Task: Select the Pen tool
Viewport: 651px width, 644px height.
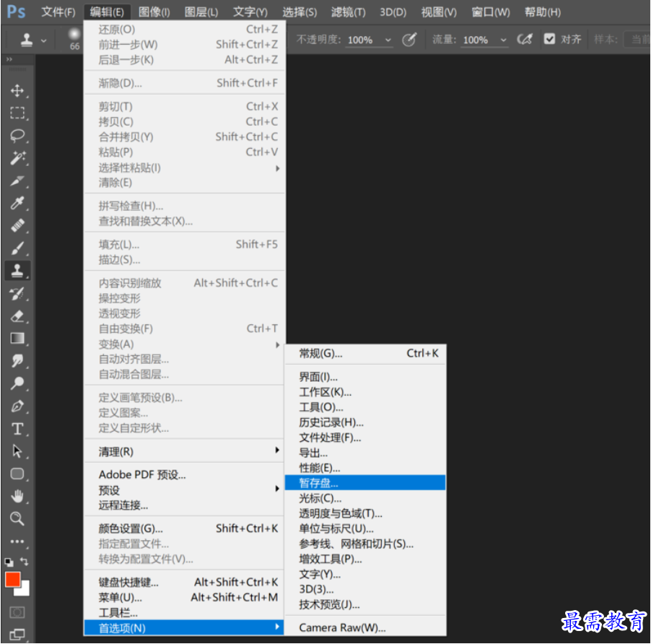Action: tap(17, 406)
